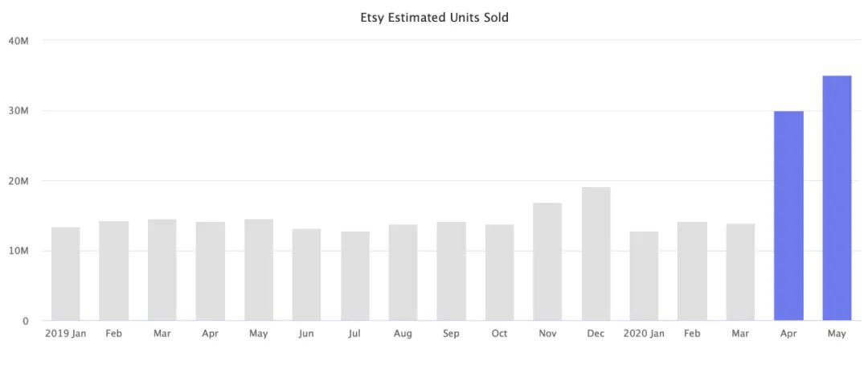Select the August 2019 bar
This screenshot has width=868, height=365.
(403, 273)
